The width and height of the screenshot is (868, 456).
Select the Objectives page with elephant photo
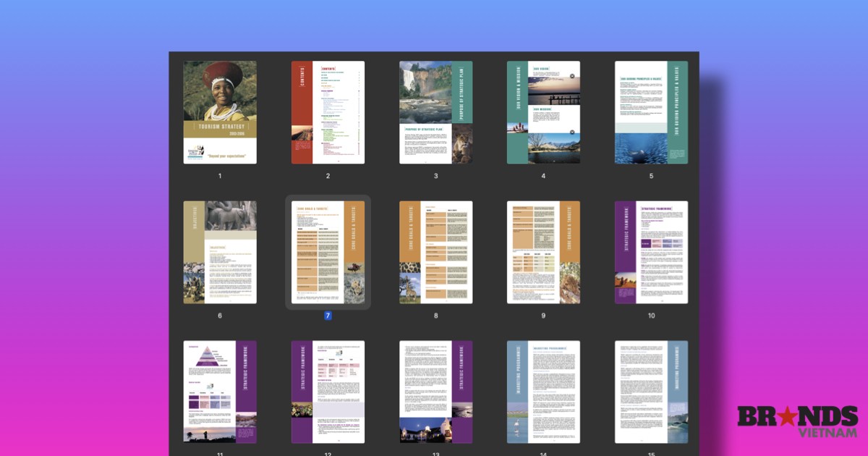point(220,252)
